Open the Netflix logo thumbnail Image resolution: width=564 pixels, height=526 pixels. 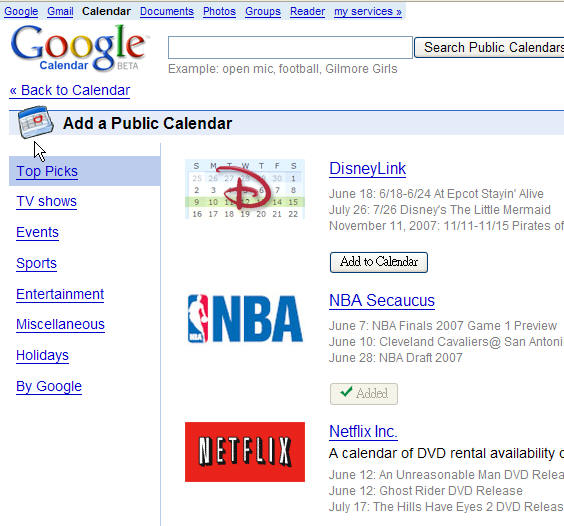tap(245, 452)
